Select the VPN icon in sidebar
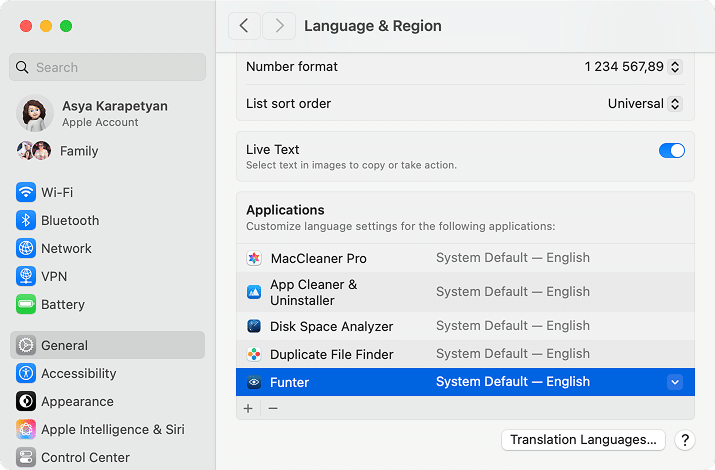715x470 pixels. [x=26, y=276]
